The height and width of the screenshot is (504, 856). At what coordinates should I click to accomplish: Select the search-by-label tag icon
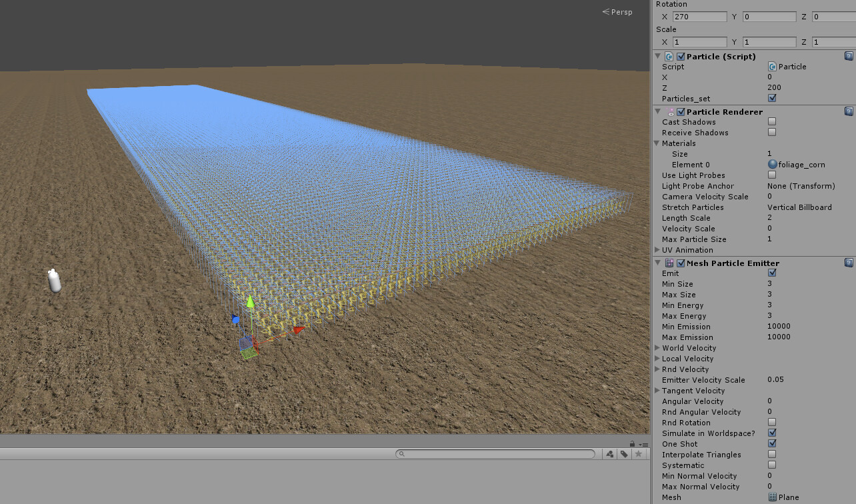tap(624, 453)
